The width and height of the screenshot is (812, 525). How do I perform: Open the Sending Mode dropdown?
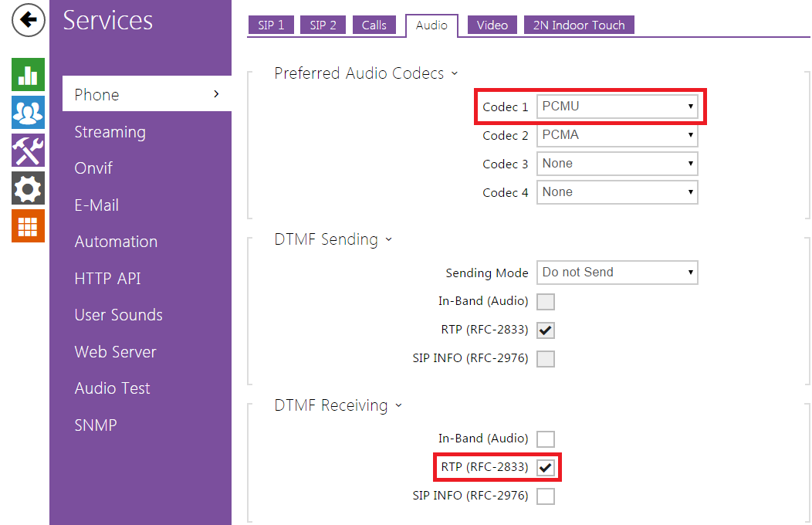[617, 273]
